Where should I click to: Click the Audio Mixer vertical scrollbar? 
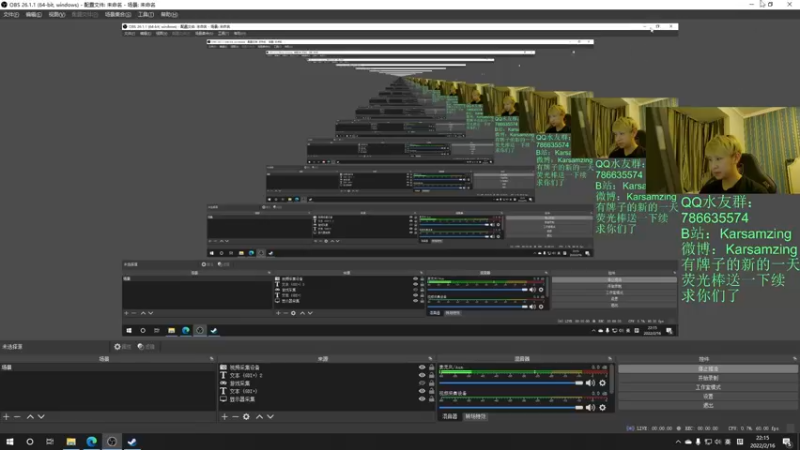[611, 379]
